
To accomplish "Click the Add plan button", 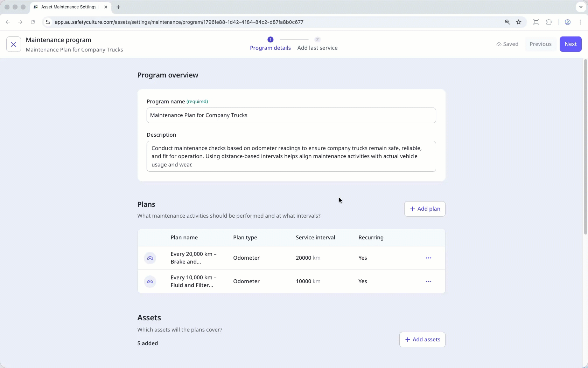I will 425,209.
